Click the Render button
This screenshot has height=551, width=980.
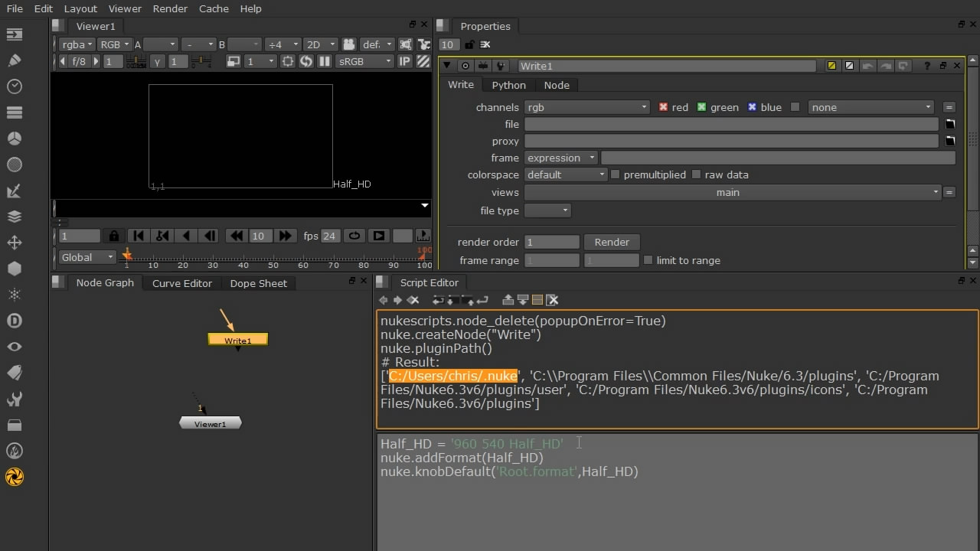click(x=612, y=242)
